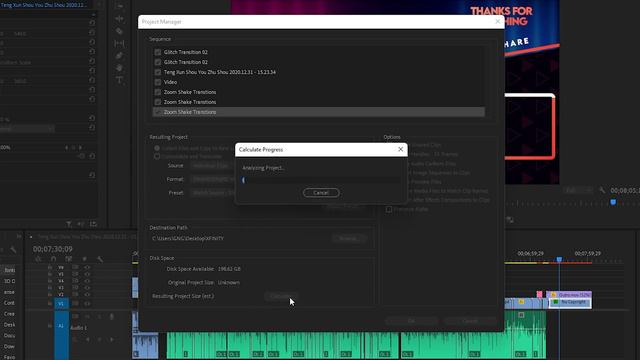Click Cancel at bottom of Project Manager
Viewport: 640px width, 360px height.
point(470,321)
